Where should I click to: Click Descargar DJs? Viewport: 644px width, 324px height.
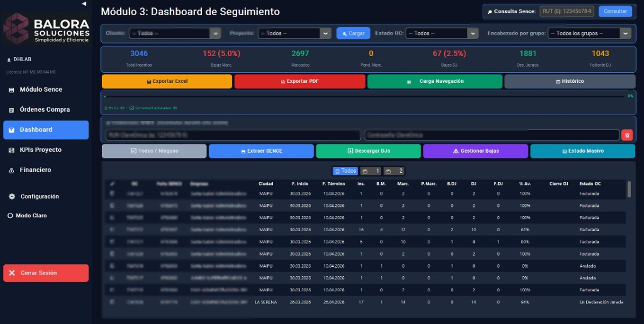368,151
